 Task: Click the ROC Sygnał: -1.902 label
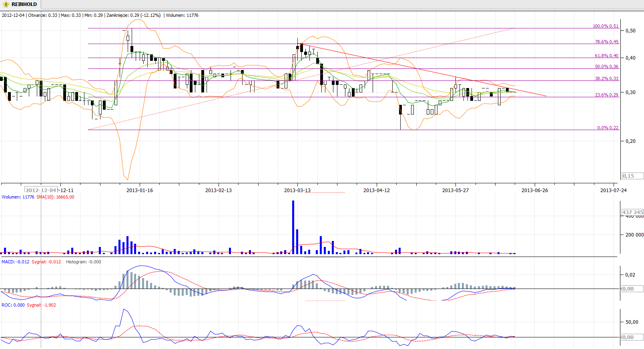tap(42, 305)
